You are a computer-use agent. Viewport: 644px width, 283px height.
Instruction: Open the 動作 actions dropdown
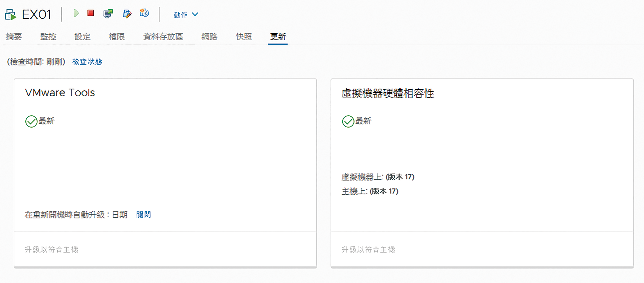186,14
